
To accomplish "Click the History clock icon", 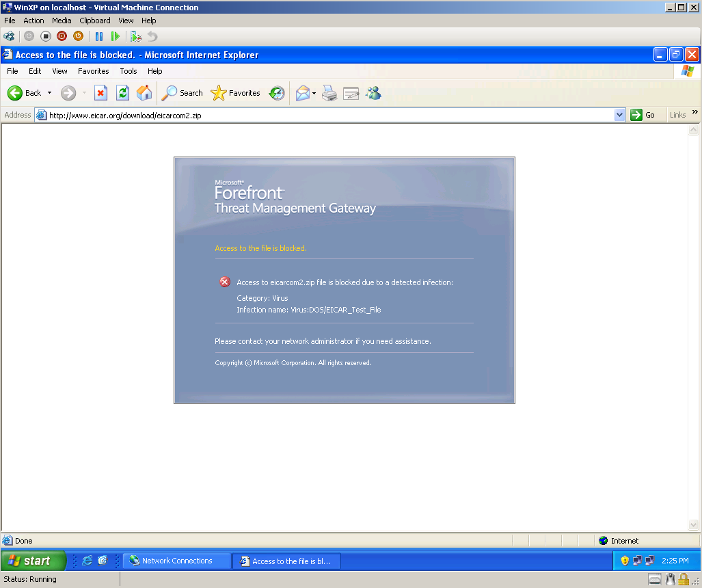I will tap(277, 93).
